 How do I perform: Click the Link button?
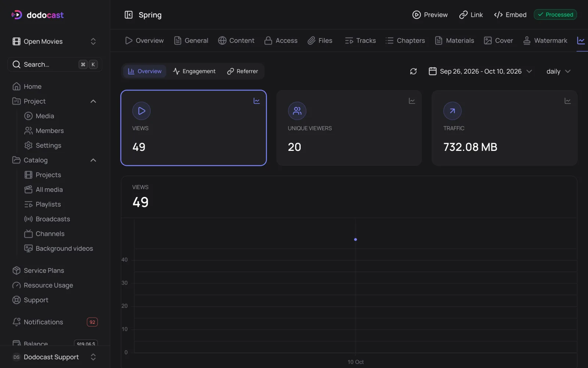pyautogui.click(x=471, y=15)
